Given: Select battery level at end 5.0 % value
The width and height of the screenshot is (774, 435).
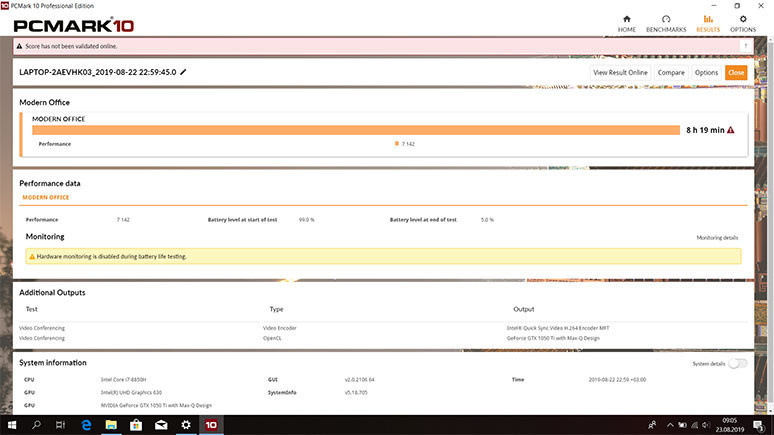Looking at the screenshot, I should 487,220.
